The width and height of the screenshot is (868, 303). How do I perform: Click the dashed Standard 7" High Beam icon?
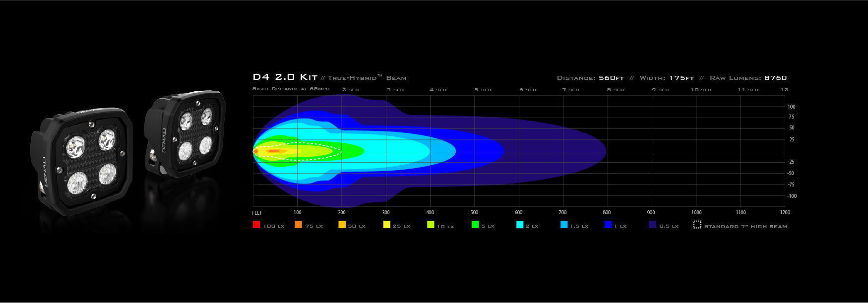[697, 225]
